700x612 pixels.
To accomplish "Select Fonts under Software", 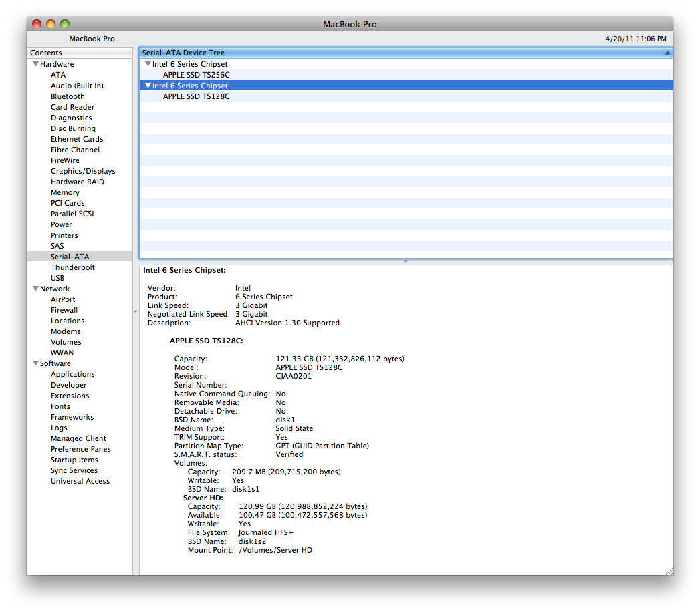I will point(60,406).
